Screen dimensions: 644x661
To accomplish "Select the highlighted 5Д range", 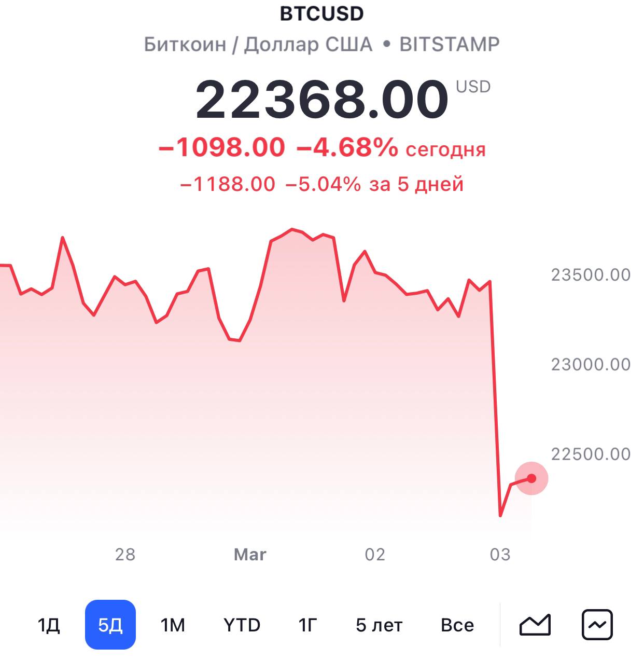I will (110, 625).
